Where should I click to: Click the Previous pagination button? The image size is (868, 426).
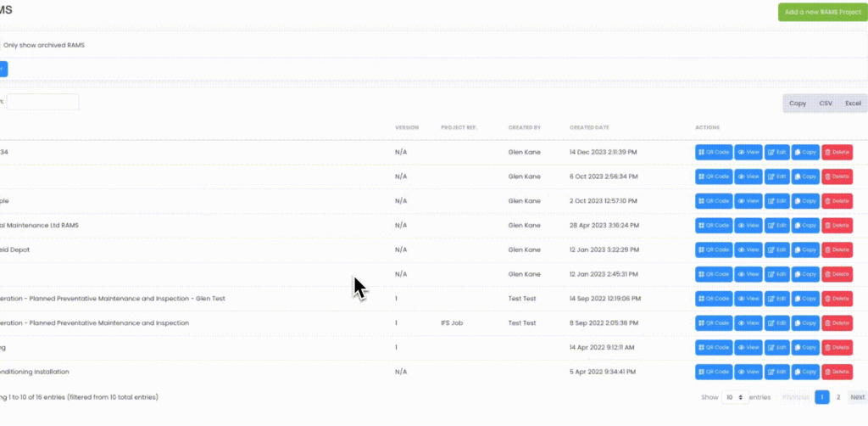click(795, 397)
